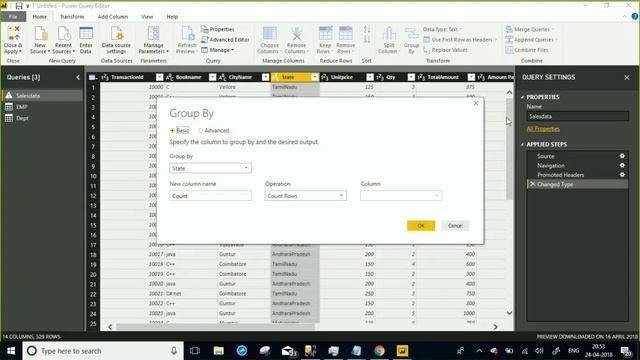
Task: Click the New column name field
Action: [210, 196]
